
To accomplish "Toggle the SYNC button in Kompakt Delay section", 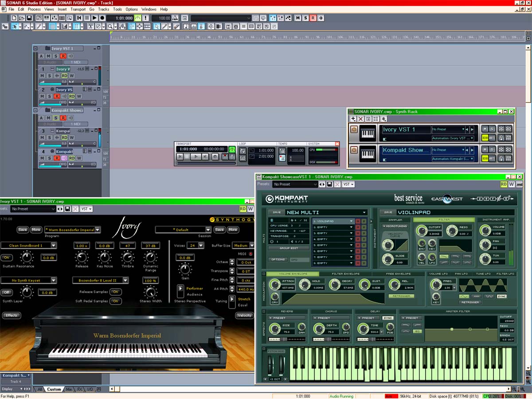I will (x=388, y=318).
